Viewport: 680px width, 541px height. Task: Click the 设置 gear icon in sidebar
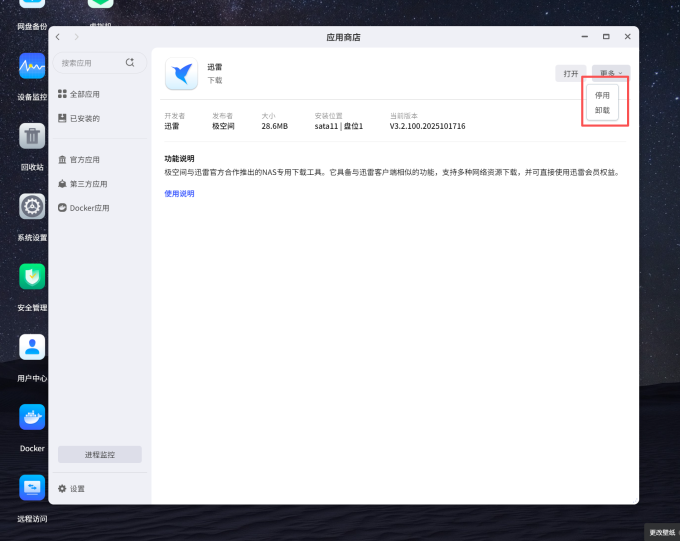point(62,489)
